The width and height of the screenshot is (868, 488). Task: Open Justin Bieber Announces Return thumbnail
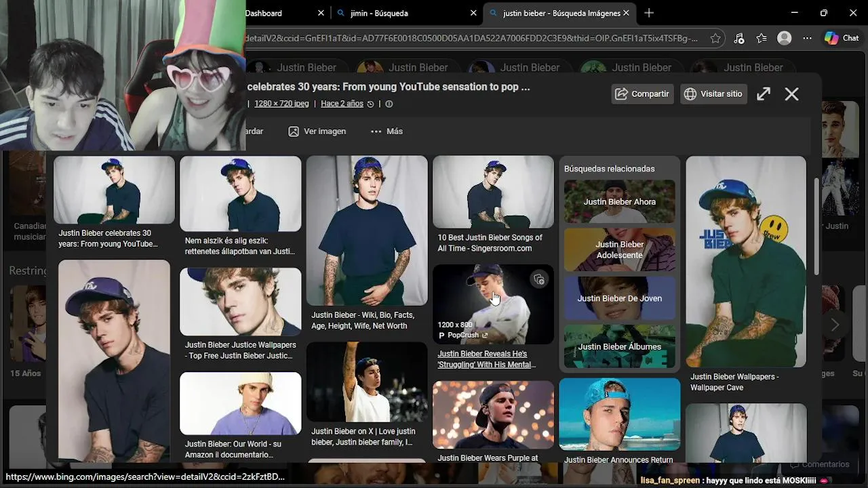[x=620, y=414]
